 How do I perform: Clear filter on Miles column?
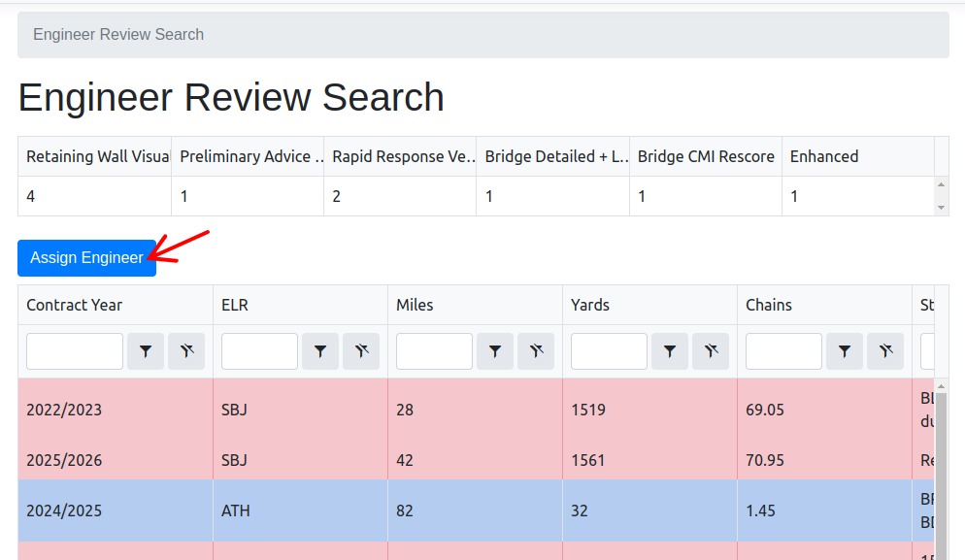click(536, 351)
